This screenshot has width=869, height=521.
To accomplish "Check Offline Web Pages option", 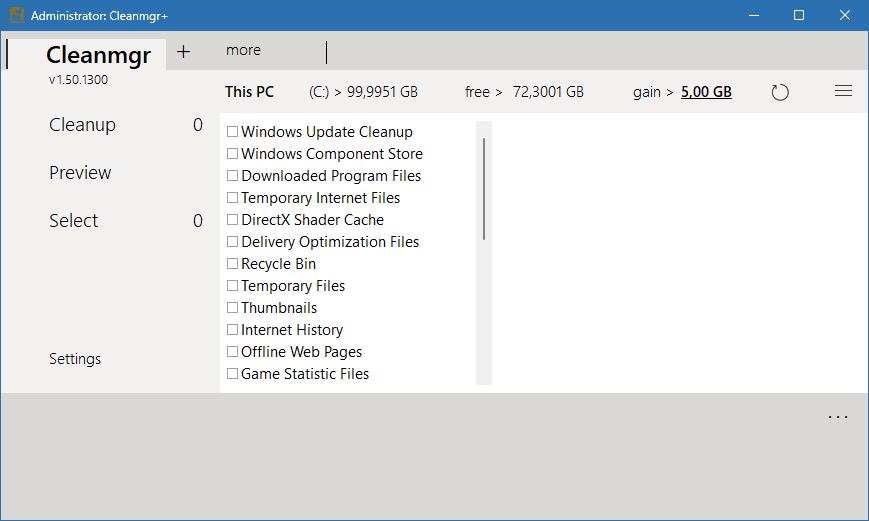I will (x=232, y=351).
